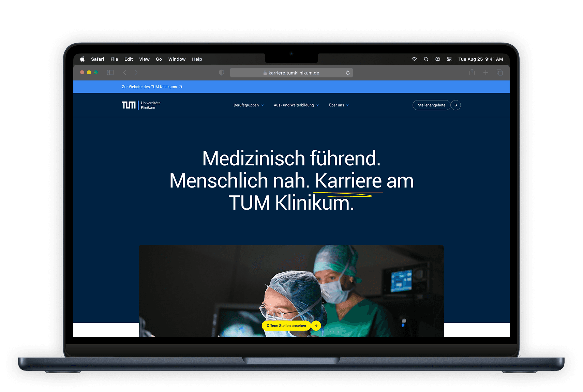Click the TUM Universitäts Klinikum logo
This screenshot has width=583, height=392.
(x=141, y=105)
